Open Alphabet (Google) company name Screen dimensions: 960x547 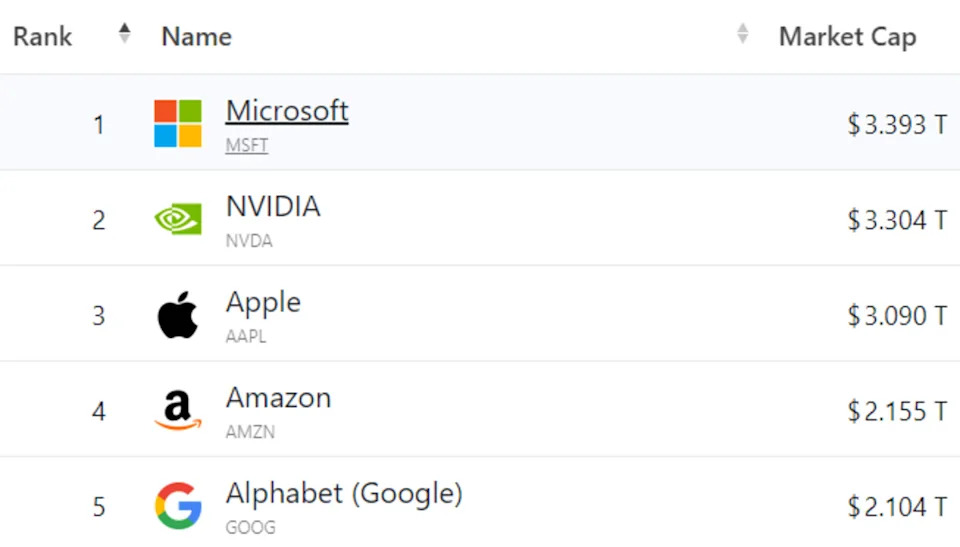pos(344,494)
